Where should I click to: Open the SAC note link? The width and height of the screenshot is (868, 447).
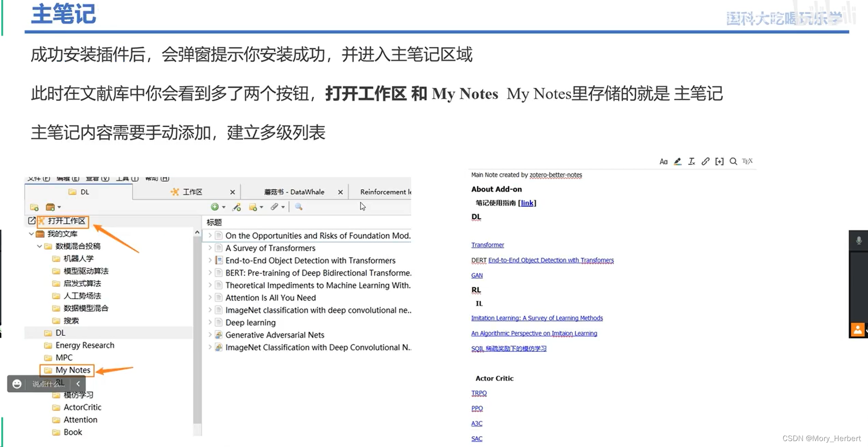coord(477,438)
